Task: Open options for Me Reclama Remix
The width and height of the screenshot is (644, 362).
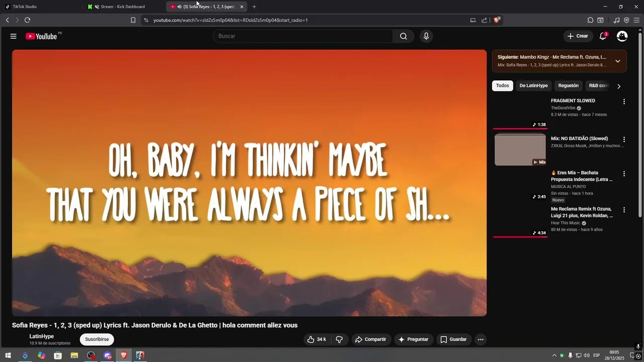Action: coord(624,210)
